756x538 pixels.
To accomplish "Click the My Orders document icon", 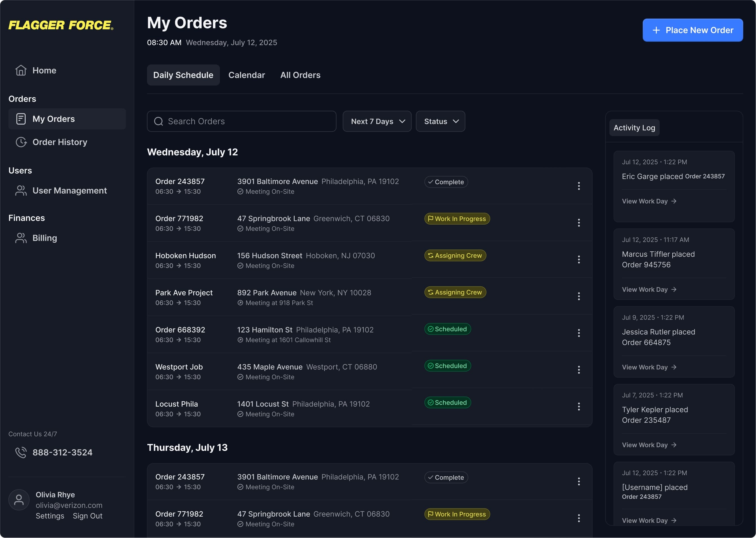I will [21, 119].
